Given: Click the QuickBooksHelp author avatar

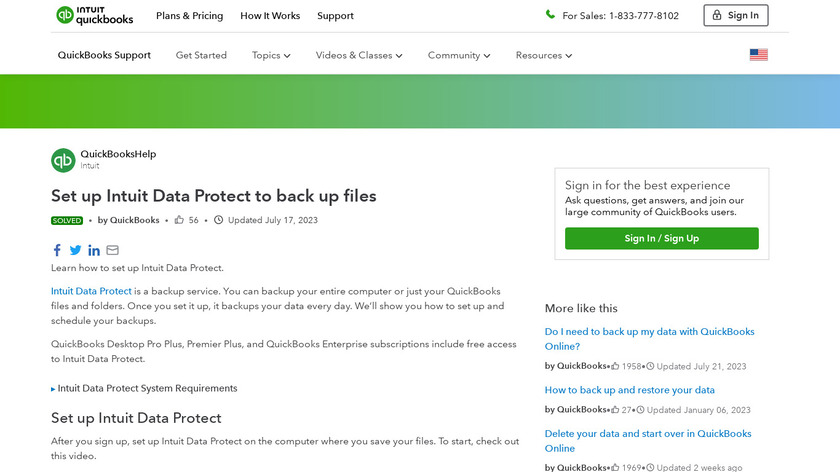Looking at the screenshot, I should coord(63,160).
